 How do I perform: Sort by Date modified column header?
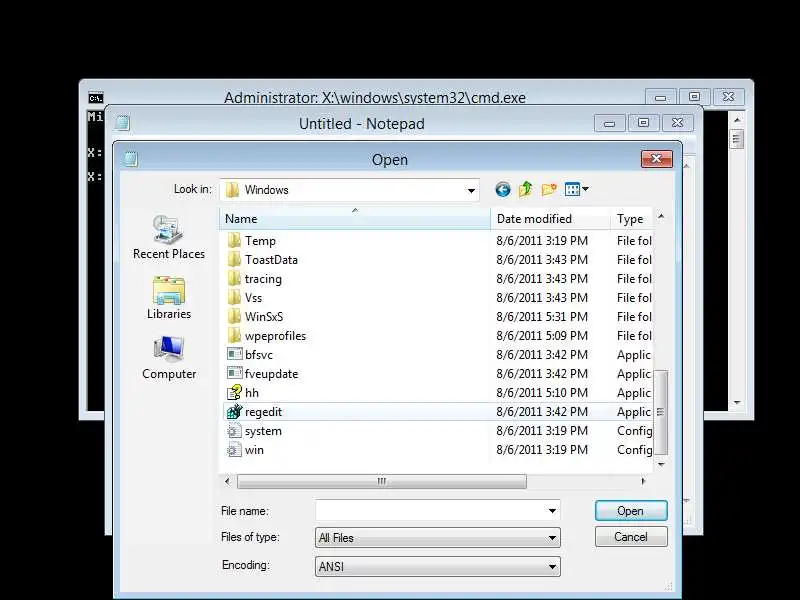551,219
